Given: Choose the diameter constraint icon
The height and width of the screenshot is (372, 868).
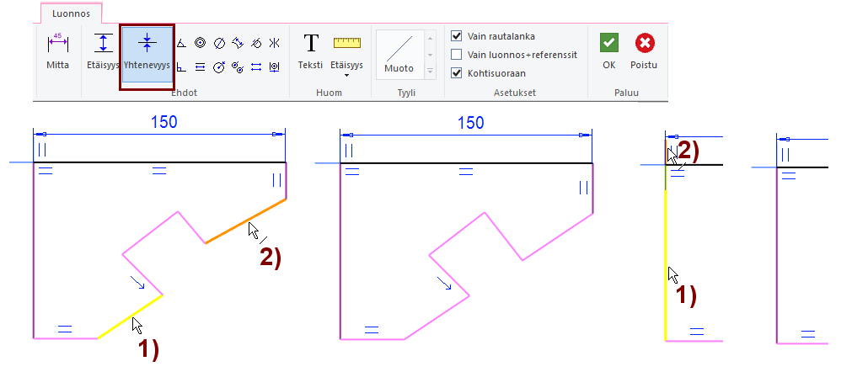Looking at the screenshot, I should pos(219,43).
